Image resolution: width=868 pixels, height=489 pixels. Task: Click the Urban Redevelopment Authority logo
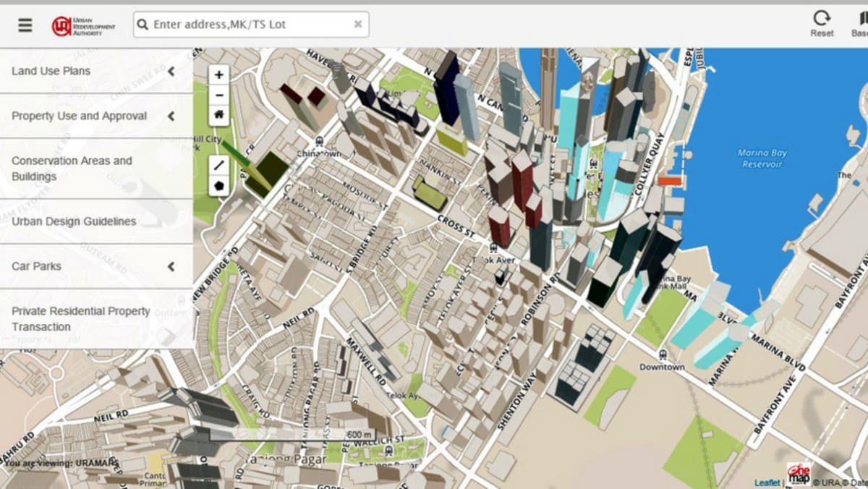[83, 24]
